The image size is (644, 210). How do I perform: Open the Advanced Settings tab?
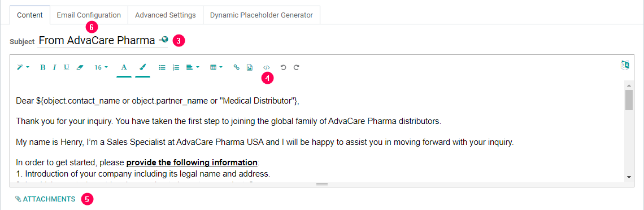pyautogui.click(x=165, y=15)
